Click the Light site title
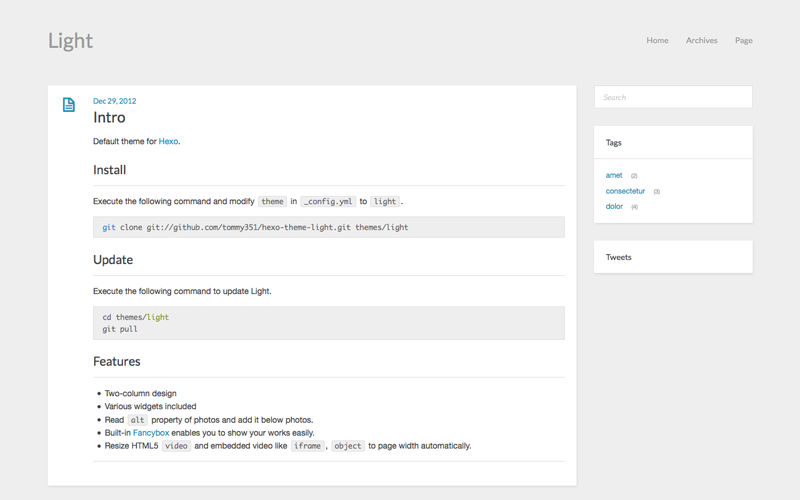800x500 pixels. click(x=70, y=41)
